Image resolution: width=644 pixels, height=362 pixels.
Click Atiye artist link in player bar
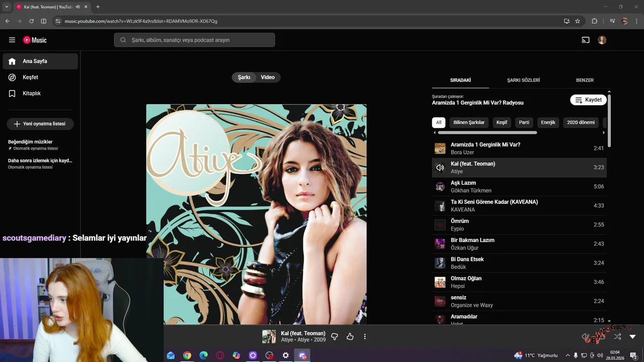287,340
